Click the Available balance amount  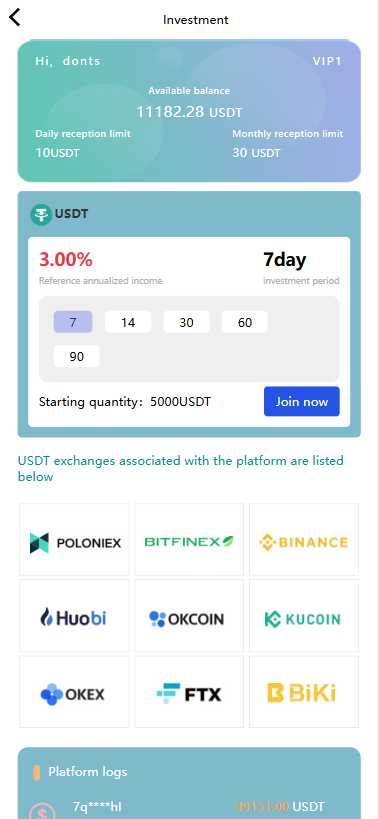coord(190,112)
